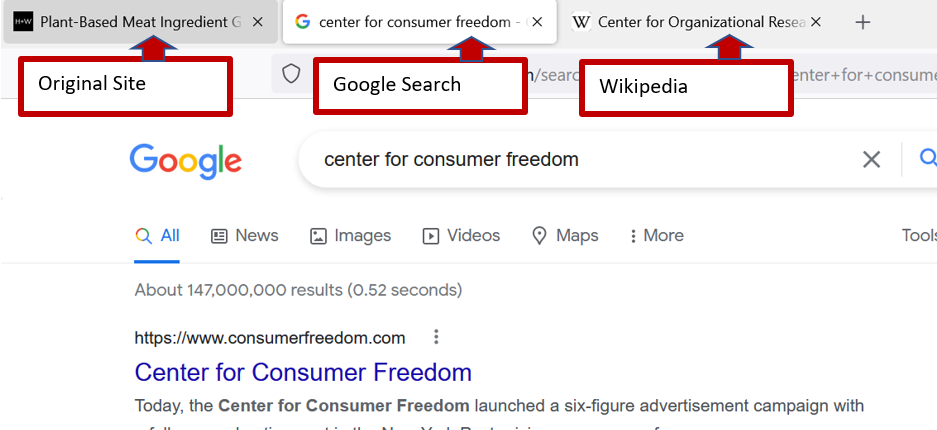Image resolution: width=937 pixels, height=430 pixels.
Task: Open the Center for Consumer Freedom link
Action: coord(303,373)
